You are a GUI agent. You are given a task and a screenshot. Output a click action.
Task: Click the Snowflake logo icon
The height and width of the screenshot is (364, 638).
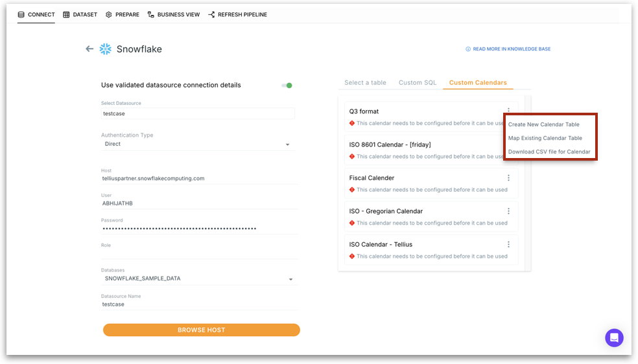pos(105,49)
